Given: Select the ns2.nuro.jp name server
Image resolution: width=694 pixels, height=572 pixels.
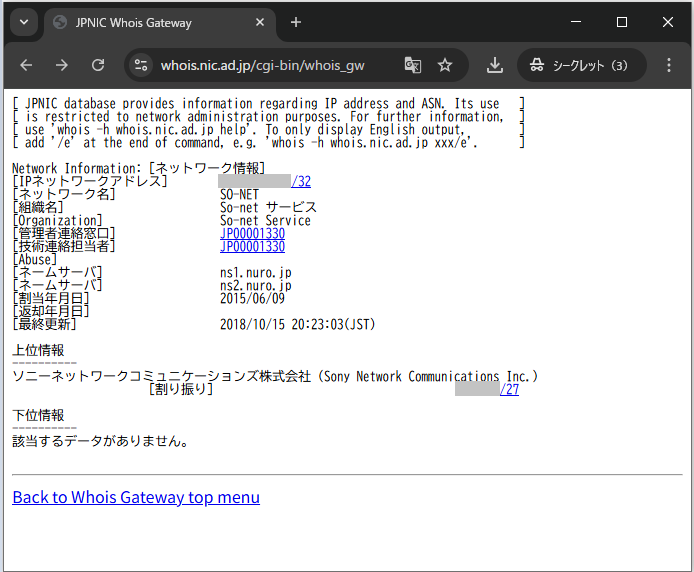Looking at the screenshot, I should (256, 286).
